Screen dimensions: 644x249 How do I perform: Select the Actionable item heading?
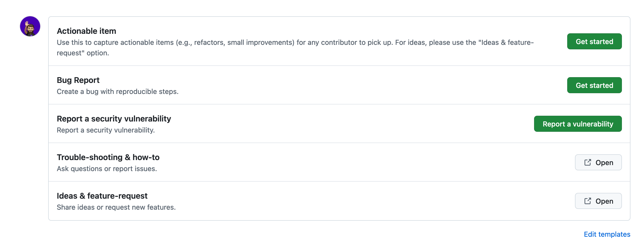(x=86, y=31)
